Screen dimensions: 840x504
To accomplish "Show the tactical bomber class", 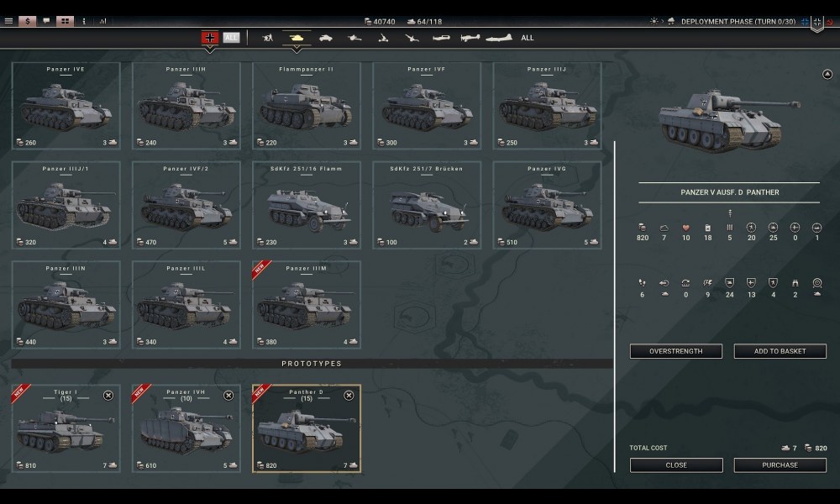I will pyautogui.click(x=470, y=38).
